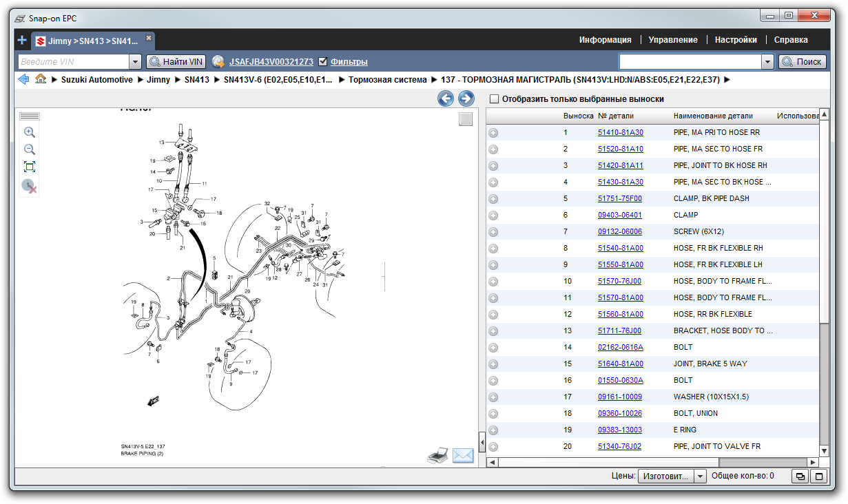Email the diagram via envelope icon
The height and width of the screenshot is (504, 848).
pos(463,456)
